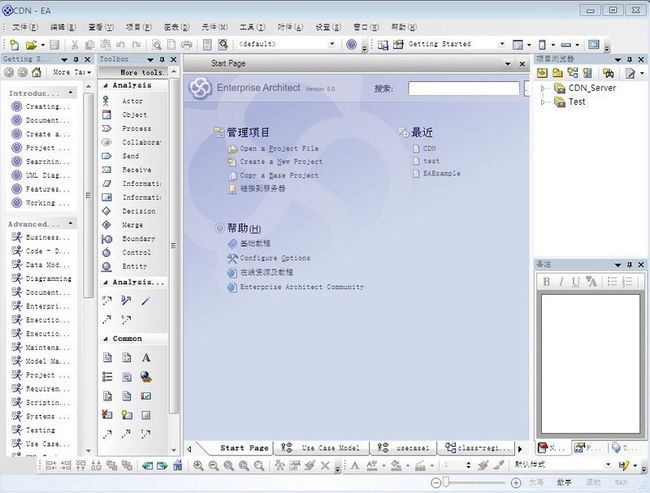Screen dimensions: 650x493
Task: Collapse the Analysis toolbox section
Action: [x=106, y=85]
